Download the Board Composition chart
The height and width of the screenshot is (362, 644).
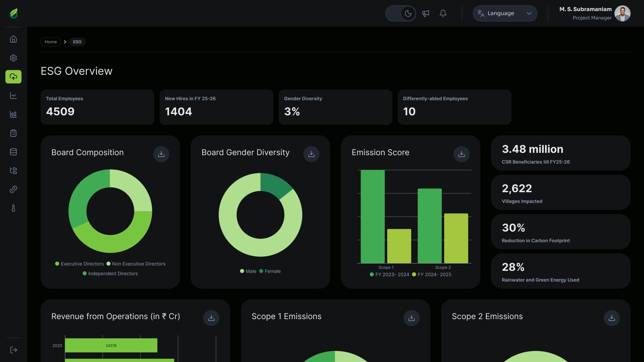tap(161, 154)
